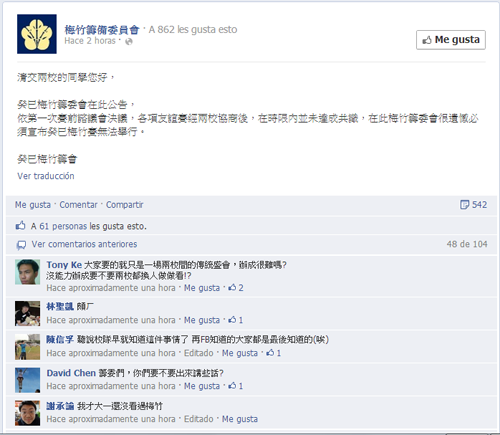Image resolution: width=500 pixels, height=435 pixels.
Task: Open David Chen's profile picture
Action: pos(27,380)
